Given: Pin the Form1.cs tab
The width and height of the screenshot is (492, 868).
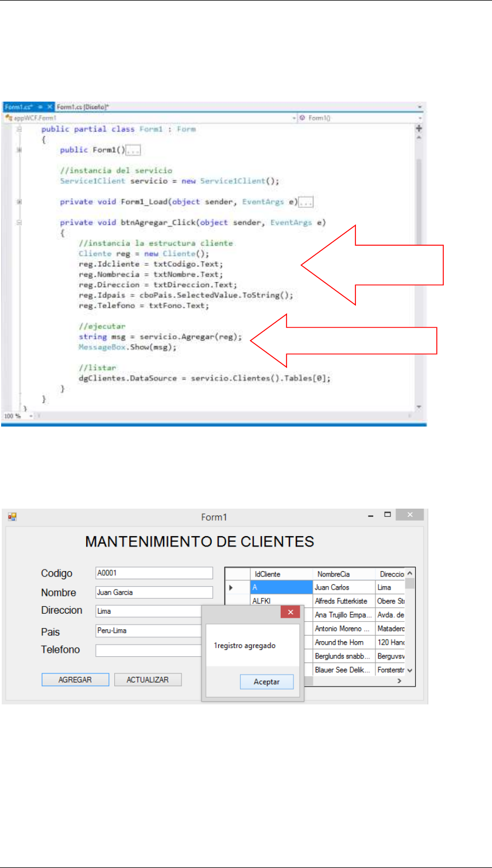Looking at the screenshot, I should [40, 107].
